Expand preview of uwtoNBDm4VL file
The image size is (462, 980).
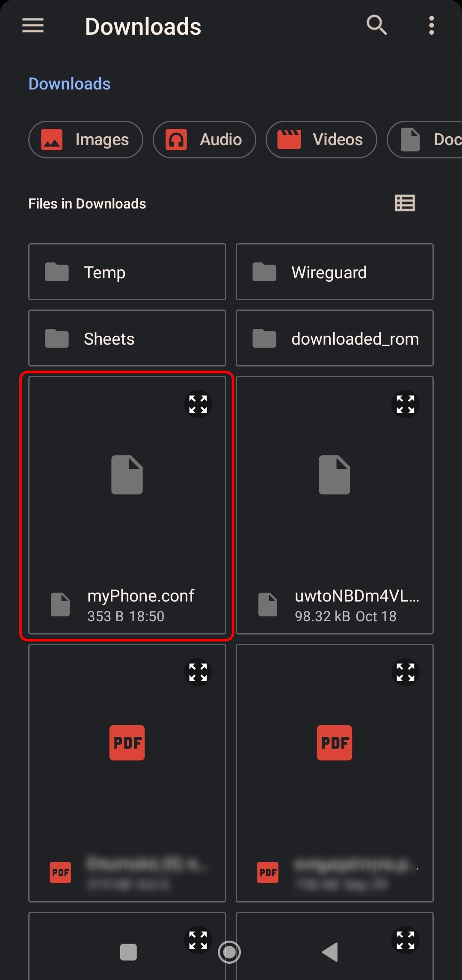tap(405, 404)
